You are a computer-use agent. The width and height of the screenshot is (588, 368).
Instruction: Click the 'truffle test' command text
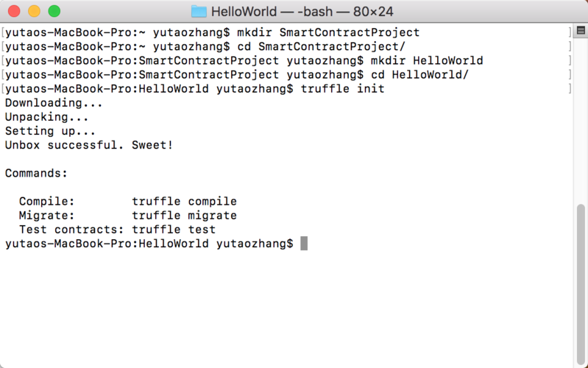[x=174, y=230]
